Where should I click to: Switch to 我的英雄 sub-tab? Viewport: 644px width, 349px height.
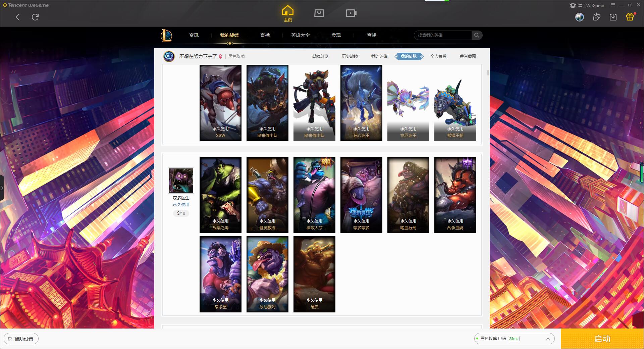click(379, 56)
